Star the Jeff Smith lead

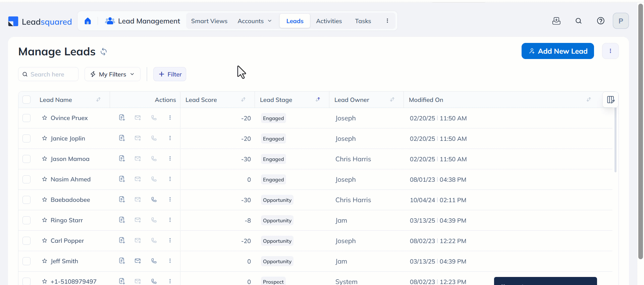coord(45,261)
